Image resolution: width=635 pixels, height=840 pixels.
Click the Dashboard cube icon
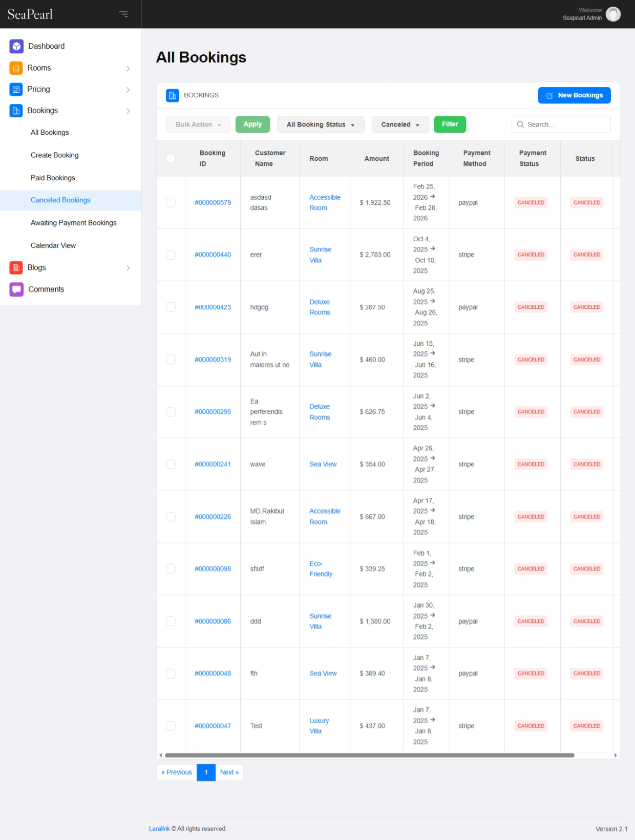[16, 46]
